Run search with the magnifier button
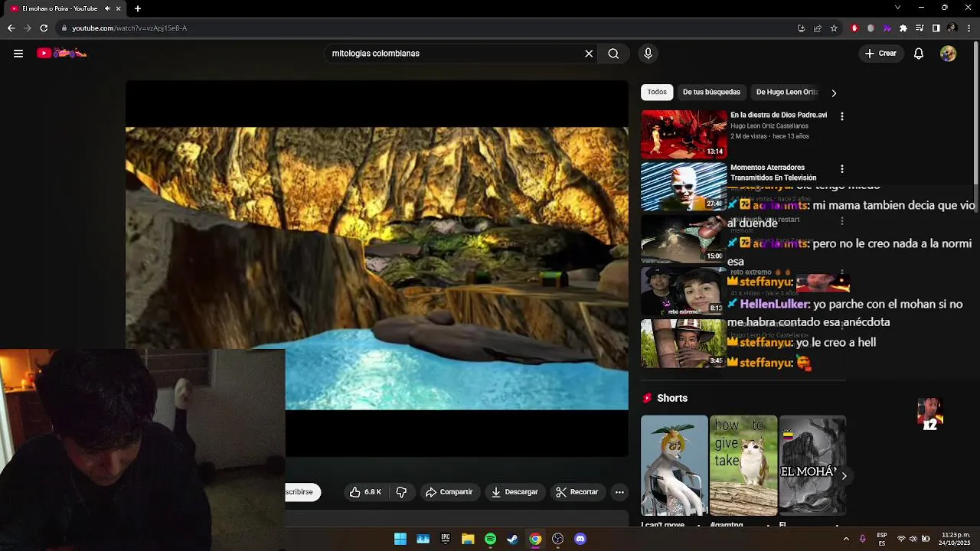Viewport: 980px width, 551px height. tap(613, 54)
